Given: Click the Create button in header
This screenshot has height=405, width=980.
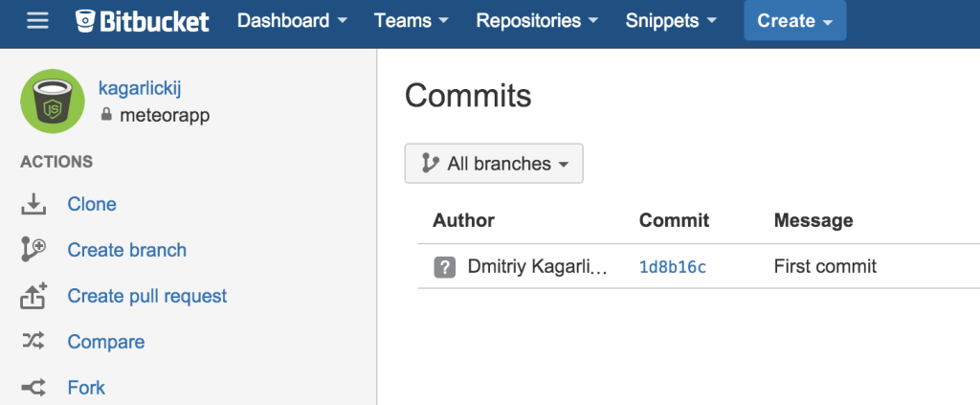Looking at the screenshot, I should [x=794, y=20].
